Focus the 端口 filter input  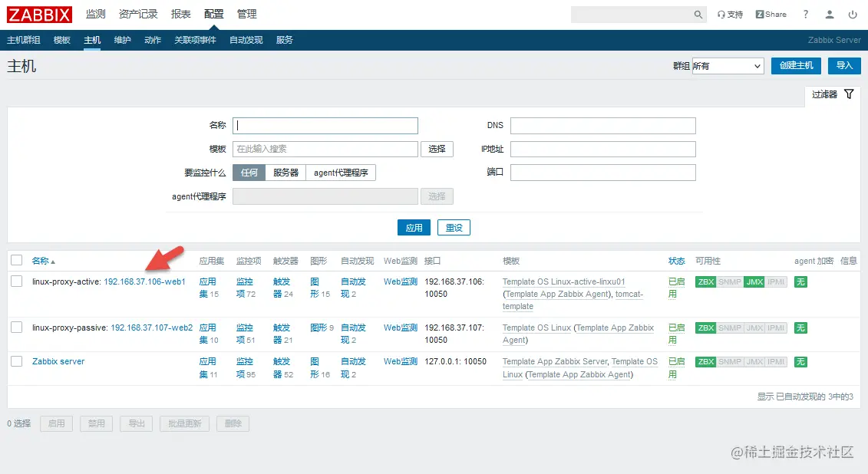(x=602, y=173)
